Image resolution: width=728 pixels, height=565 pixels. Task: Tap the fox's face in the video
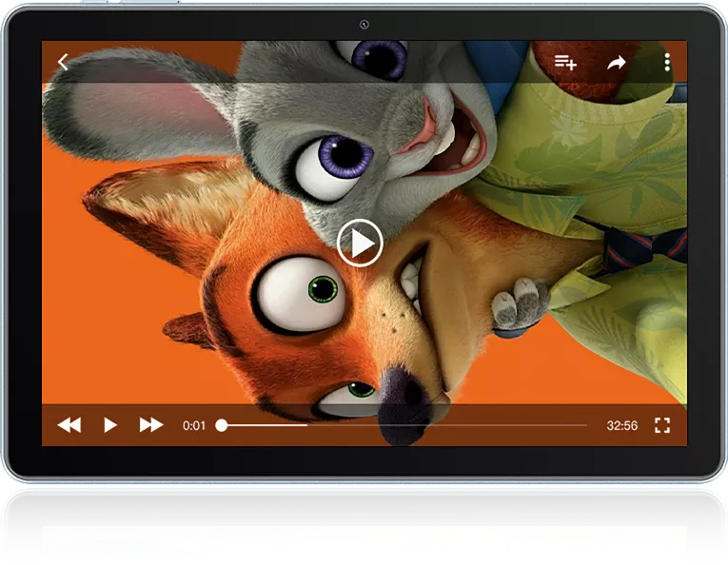[324, 295]
